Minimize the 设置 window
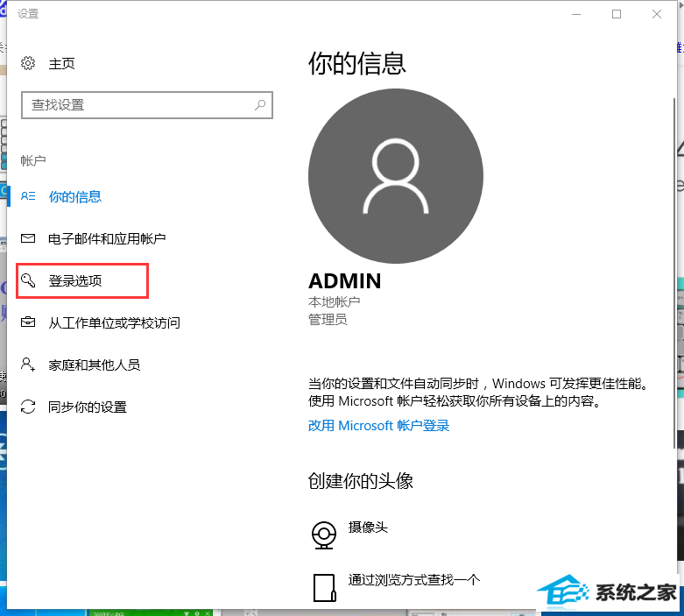 point(576,14)
